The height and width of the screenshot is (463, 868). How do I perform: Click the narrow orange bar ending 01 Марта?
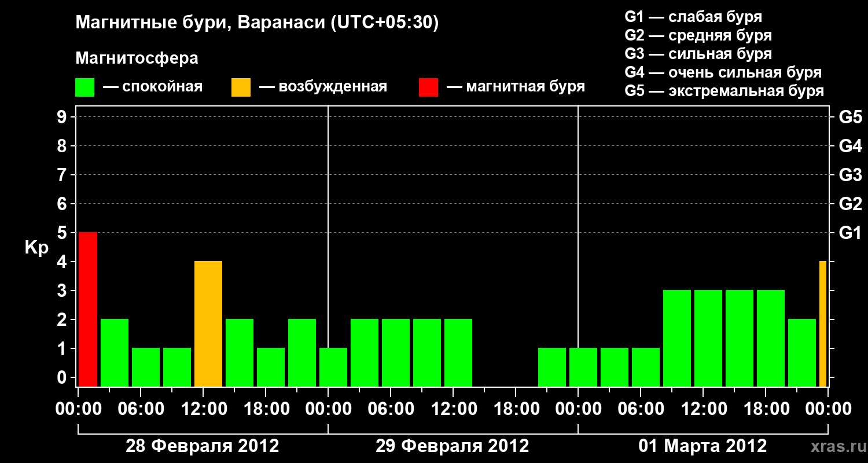coord(823,324)
